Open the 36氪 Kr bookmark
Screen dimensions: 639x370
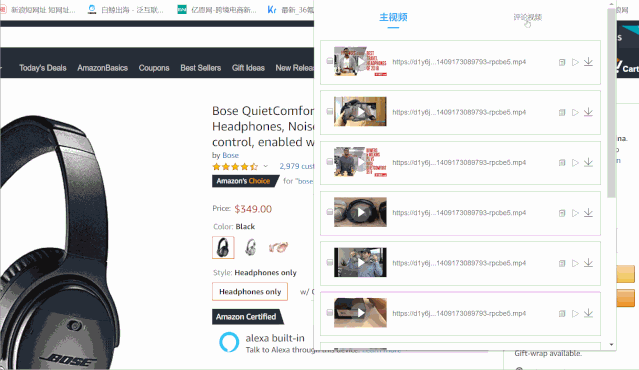290,10
